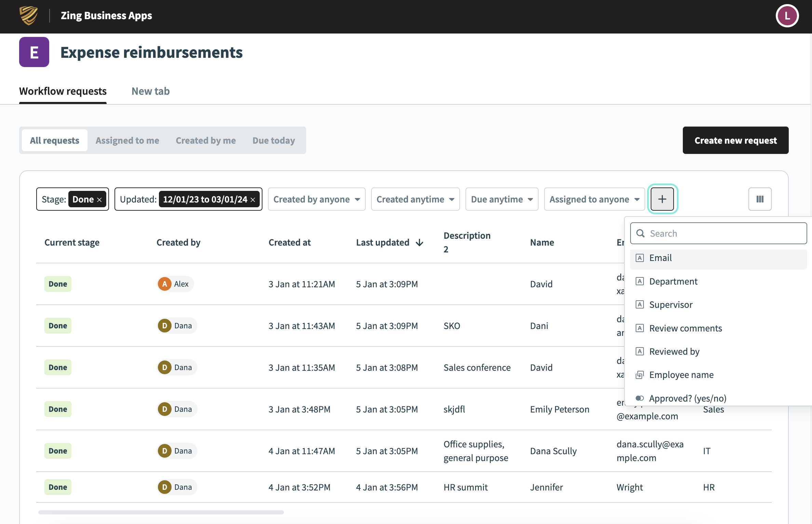The width and height of the screenshot is (812, 524).
Task: Open the user avatar L menu
Action: click(787, 16)
